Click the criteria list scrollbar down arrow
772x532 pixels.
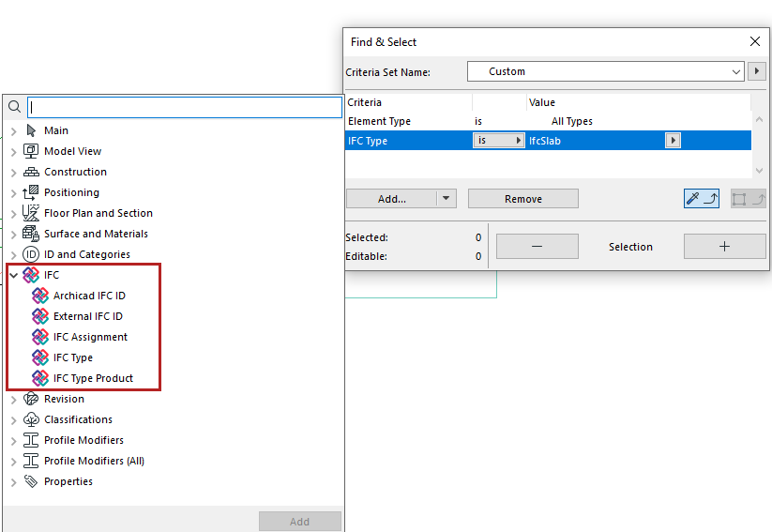pyautogui.click(x=759, y=171)
